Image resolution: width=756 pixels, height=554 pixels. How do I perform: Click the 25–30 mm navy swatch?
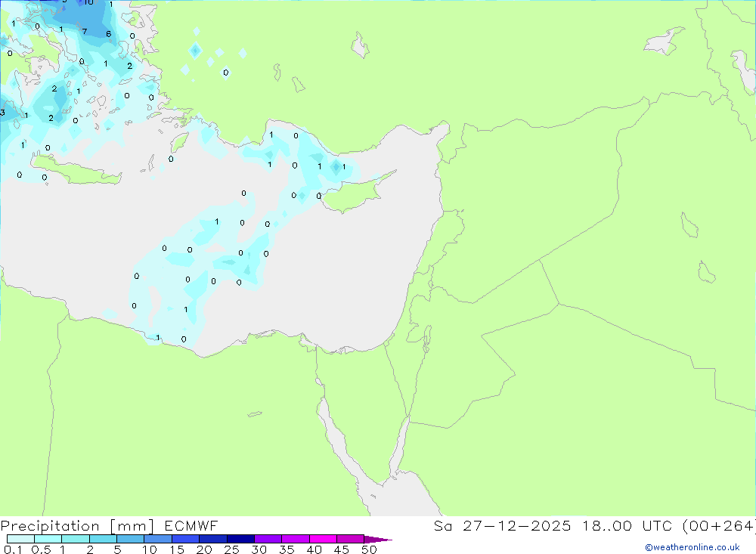[x=240, y=539]
